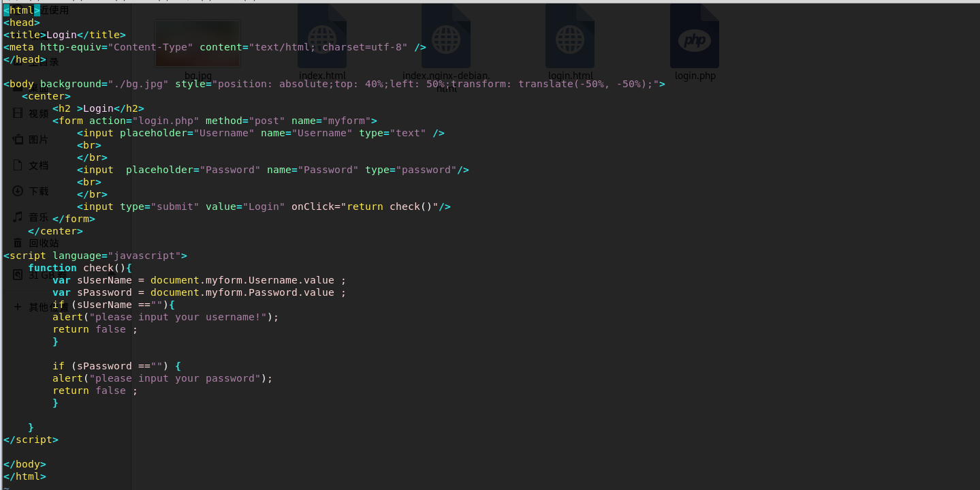The height and width of the screenshot is (490, 980).
Task: Click alert("please input your password") line
Action: pyautogui.click(x=163, y=378)
